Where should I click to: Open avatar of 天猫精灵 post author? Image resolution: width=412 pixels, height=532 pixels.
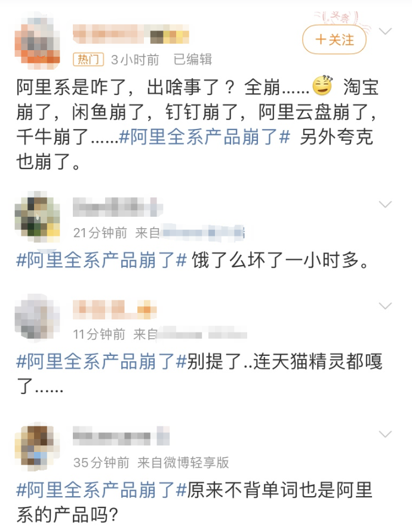[38, 317]
